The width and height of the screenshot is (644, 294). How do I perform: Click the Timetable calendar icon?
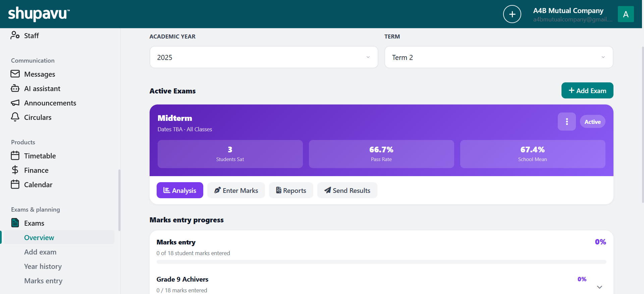pyautogui.click(x=15, y=155)
